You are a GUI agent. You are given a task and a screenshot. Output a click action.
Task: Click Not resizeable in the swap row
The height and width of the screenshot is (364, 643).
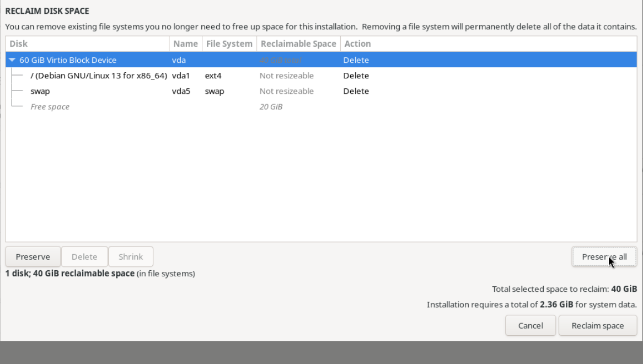(287, 91)
